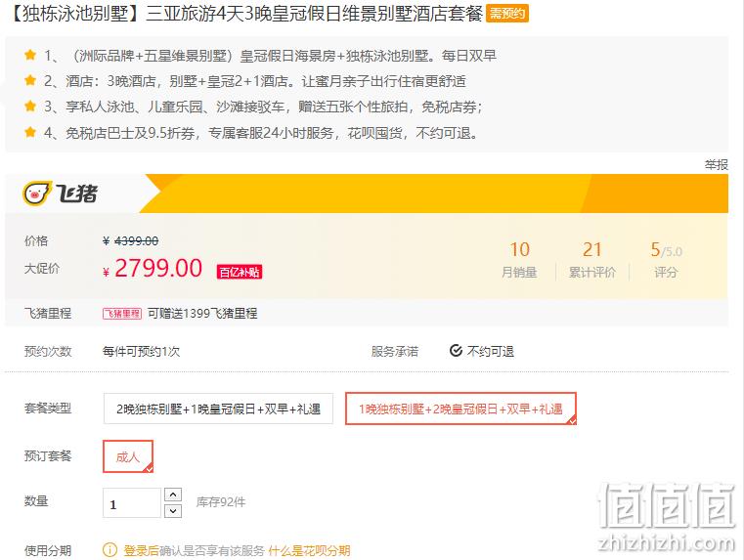Select package 2晚独栋别墅+1晚皇冠假日+双早+礼遇
This screenshot has height=560, width=744.
click(218, 409)
